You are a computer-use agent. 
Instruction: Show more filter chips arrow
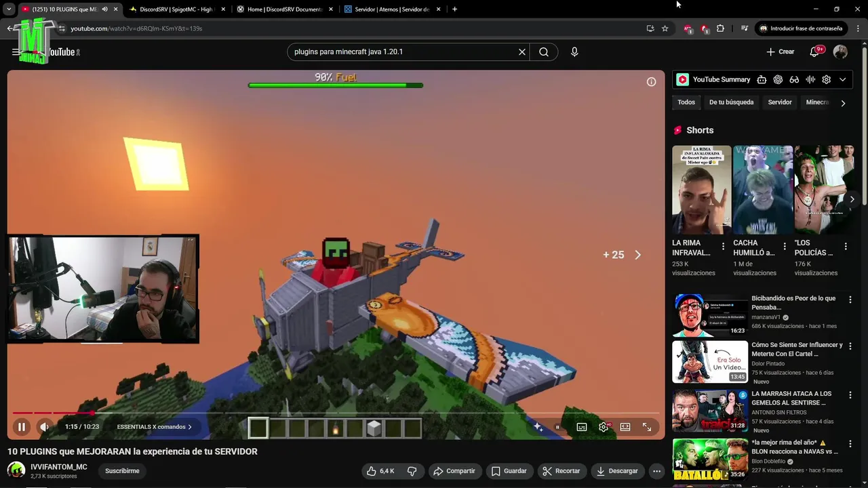coord(843,103)
